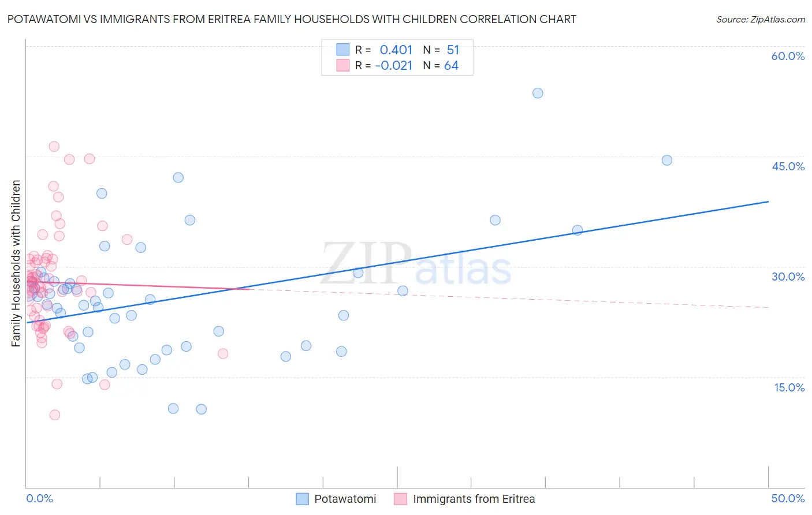The image size is (812, 515).
Task: Open the Source: ZipAtlas.com link
Action: coord(761,19)
